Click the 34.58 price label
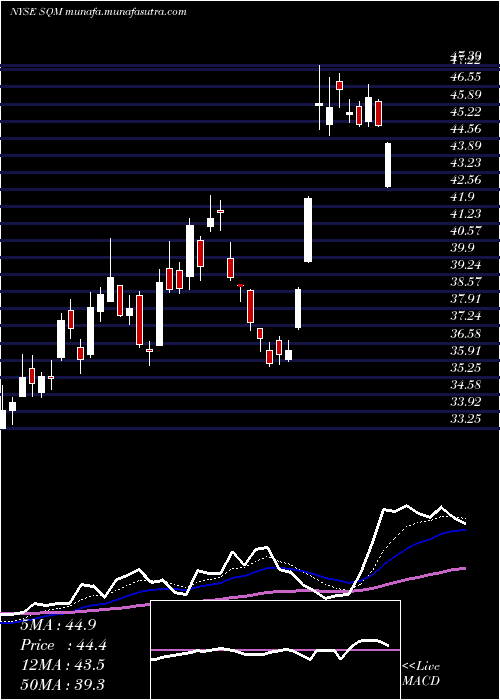The width and height of the screenshot is (500, 700). coord(466,385)
